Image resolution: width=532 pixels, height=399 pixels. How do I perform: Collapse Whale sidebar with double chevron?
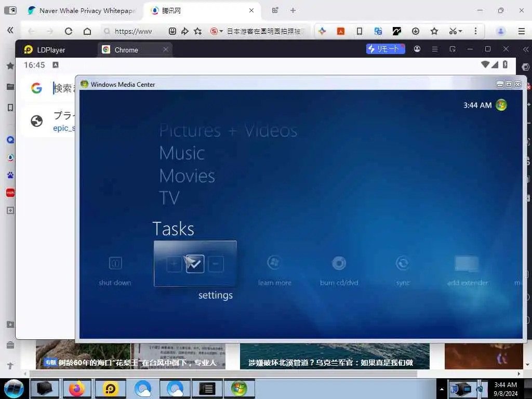point(10,30)
